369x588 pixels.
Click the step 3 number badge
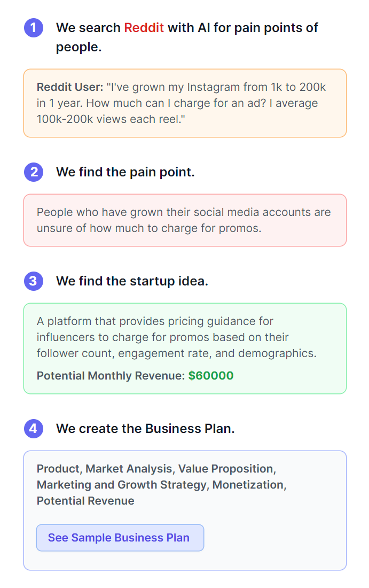click(x=33, y=281)
